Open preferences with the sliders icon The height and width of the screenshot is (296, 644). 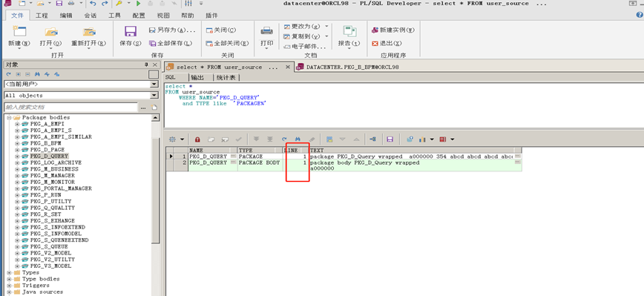188,3
